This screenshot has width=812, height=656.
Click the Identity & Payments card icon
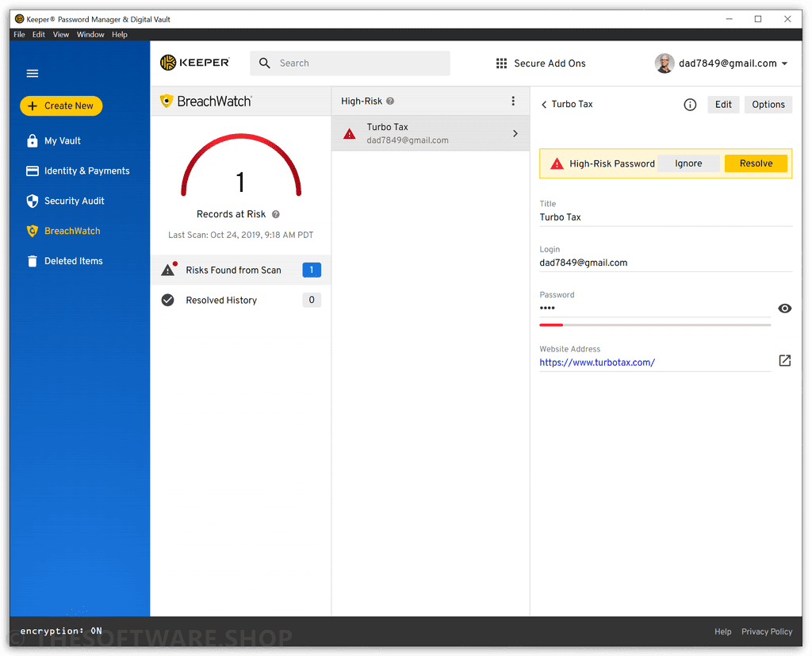tap(32, 171)
